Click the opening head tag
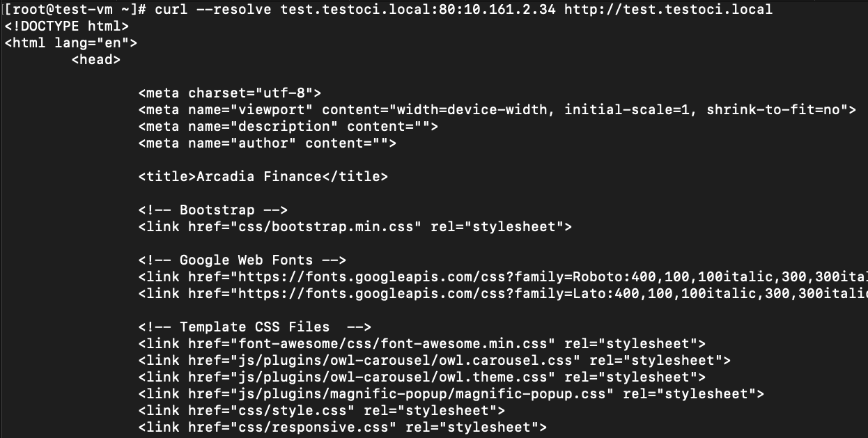The height and width of the screenshot is (438, 868). (96, 60)
